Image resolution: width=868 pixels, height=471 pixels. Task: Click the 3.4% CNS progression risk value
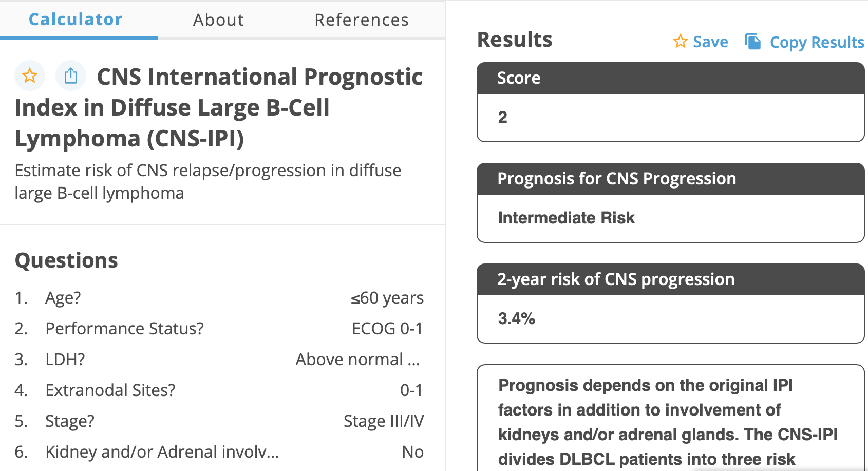(517, 318)
